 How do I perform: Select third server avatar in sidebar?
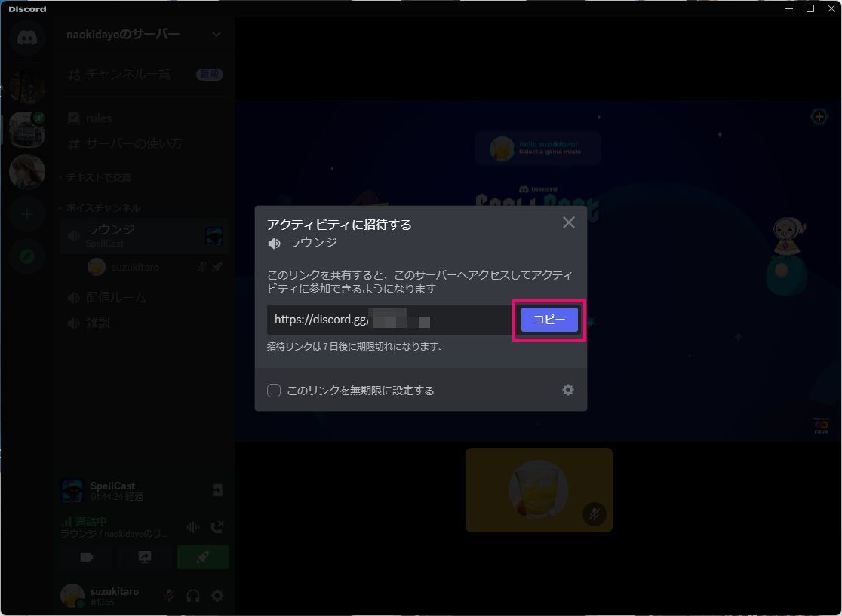27,172
